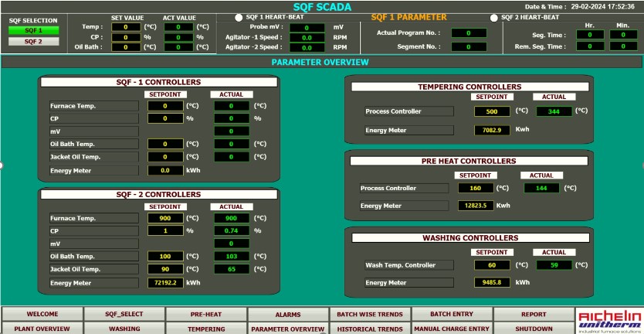Navigate to PLANT OVERVIEW

coord(42,329)
